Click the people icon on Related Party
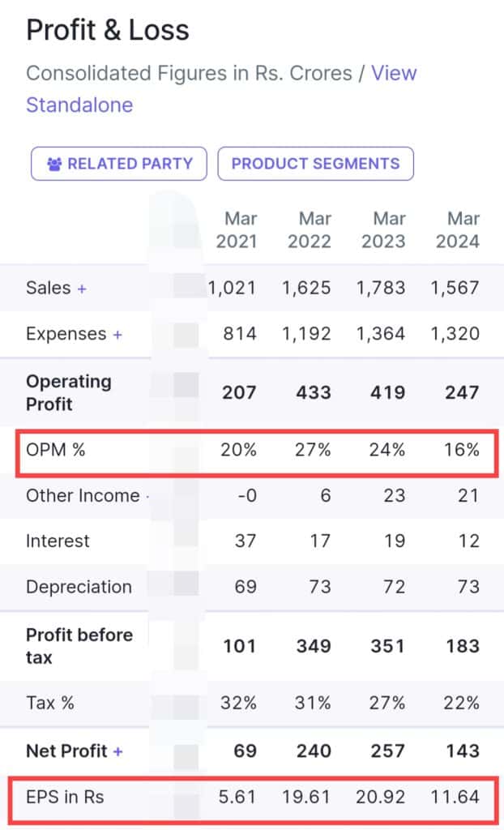Viewport: 504px width, 830px height. [54, 164]
